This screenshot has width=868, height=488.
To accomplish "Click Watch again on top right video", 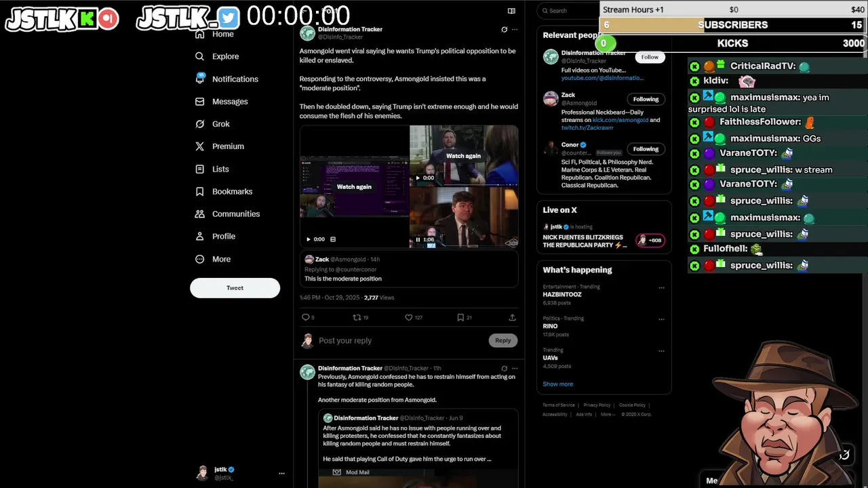I will (463, 156).
